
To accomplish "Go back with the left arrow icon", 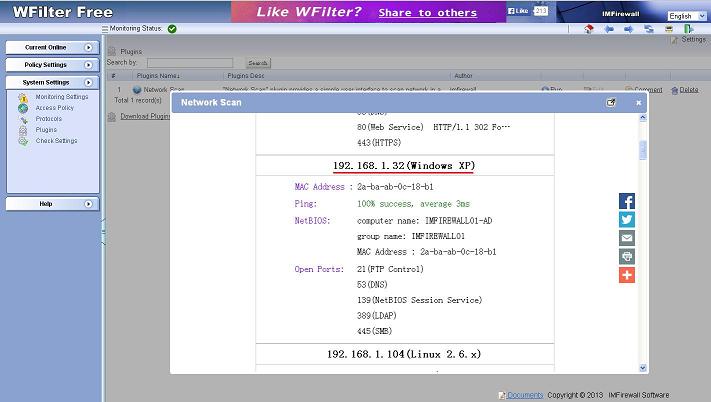I will pos(609,29).
